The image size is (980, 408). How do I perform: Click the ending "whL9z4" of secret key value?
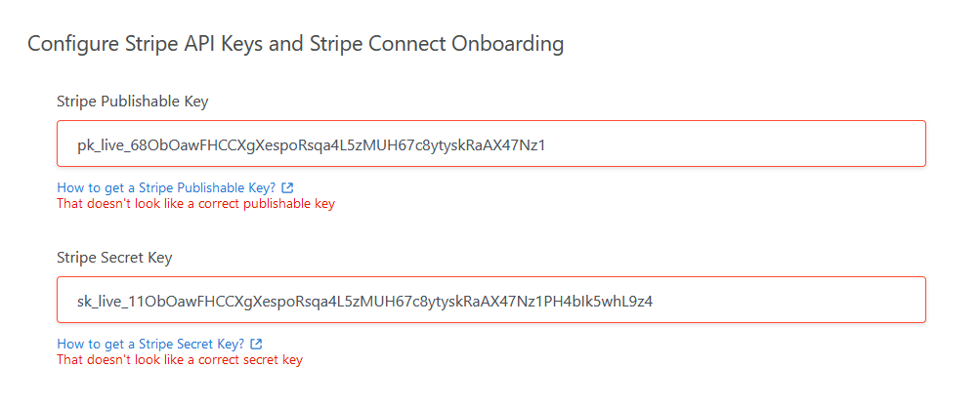[627, 302]
